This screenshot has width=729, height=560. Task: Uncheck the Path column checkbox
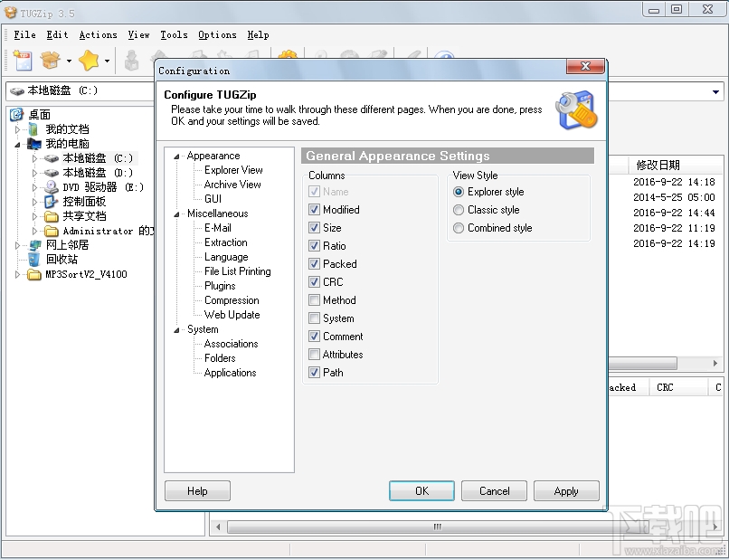click(x=314, y=373)
